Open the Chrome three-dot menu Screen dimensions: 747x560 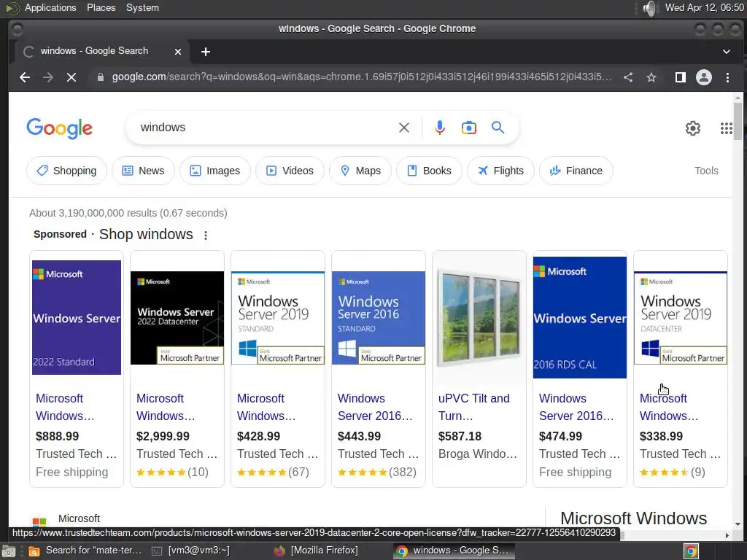[727, 77]
